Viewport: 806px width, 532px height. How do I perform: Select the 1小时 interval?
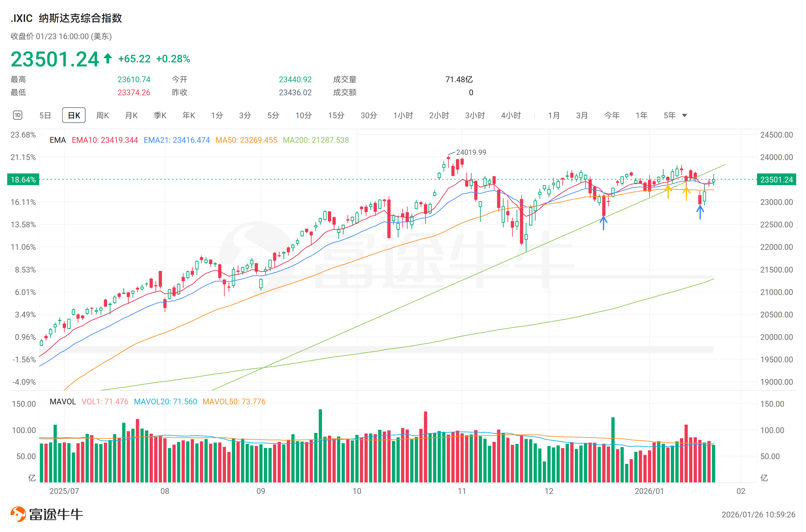(403, 115)
